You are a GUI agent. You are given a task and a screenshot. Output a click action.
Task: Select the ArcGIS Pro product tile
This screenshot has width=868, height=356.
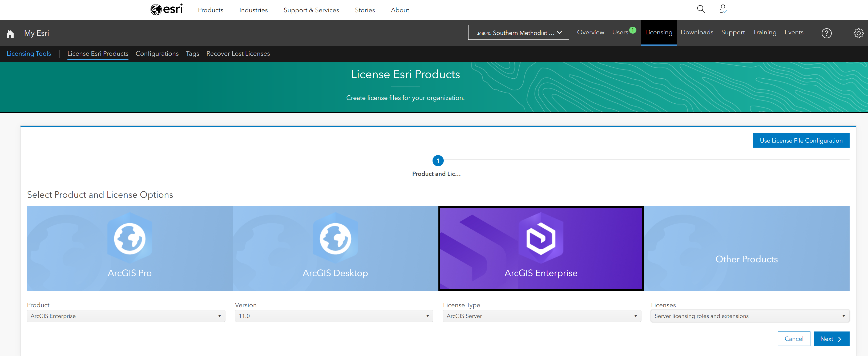click(x=130, y=248)
